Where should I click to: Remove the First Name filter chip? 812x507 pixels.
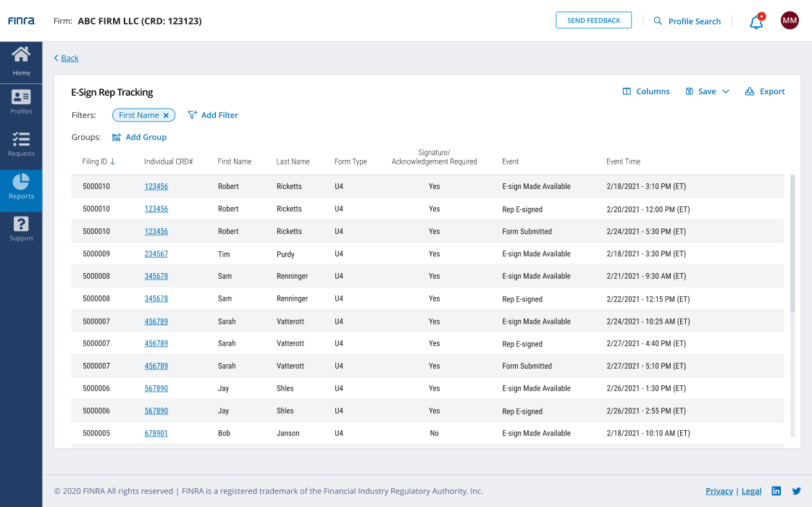[166, 115]
